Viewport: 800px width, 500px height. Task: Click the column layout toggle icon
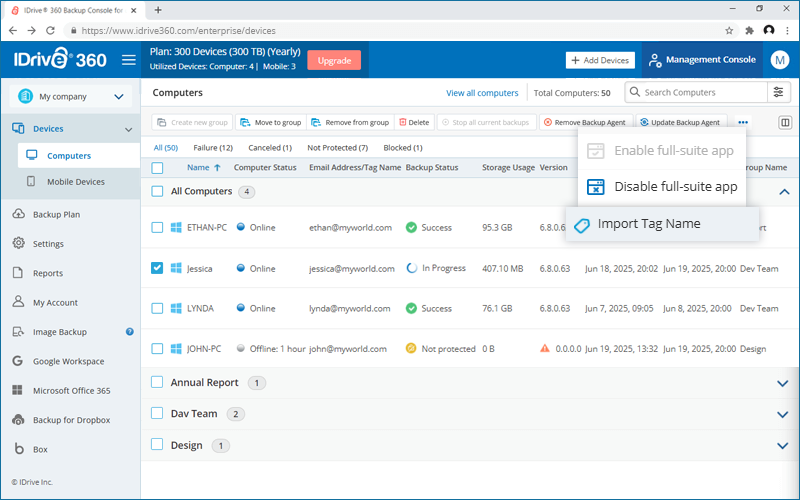(x=785, y=122)
